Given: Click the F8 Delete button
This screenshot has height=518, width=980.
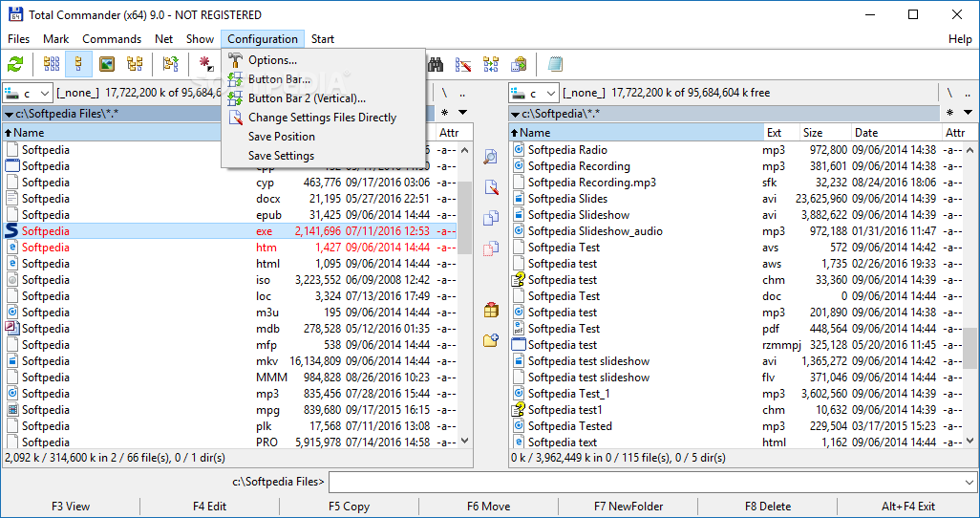Looking at the screenshot, I should tap(768, 507).
